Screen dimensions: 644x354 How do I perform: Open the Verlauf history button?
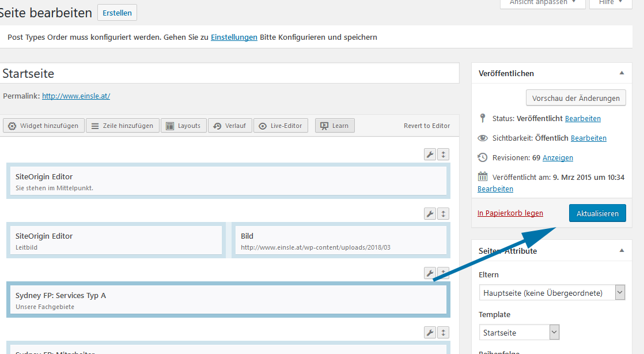coord(230,126)
